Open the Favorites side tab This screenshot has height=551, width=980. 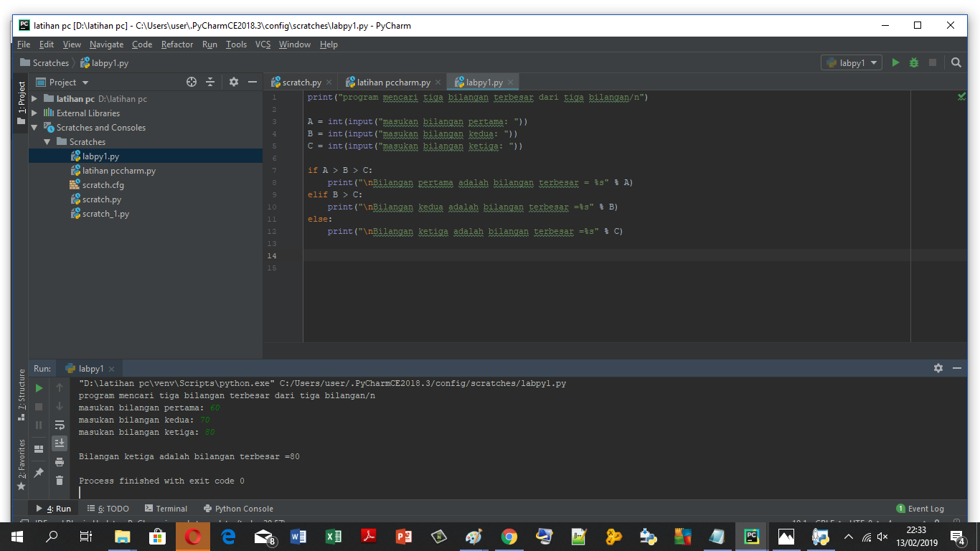click(x=21, y=463)
